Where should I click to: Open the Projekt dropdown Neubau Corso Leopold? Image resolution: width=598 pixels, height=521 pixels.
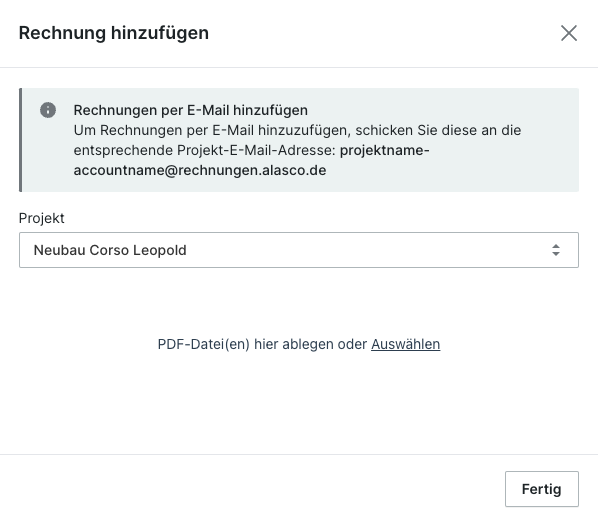pyautogui.click(x=299, y=250)
